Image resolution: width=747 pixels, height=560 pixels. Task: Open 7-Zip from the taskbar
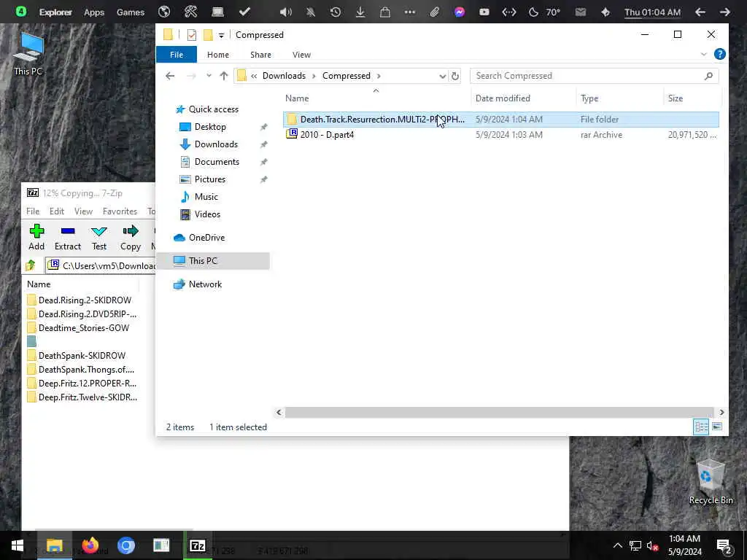(x=197, y=545)
